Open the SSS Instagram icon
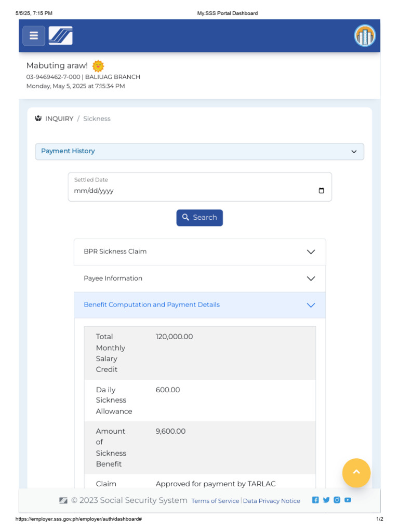 [337, 500]
